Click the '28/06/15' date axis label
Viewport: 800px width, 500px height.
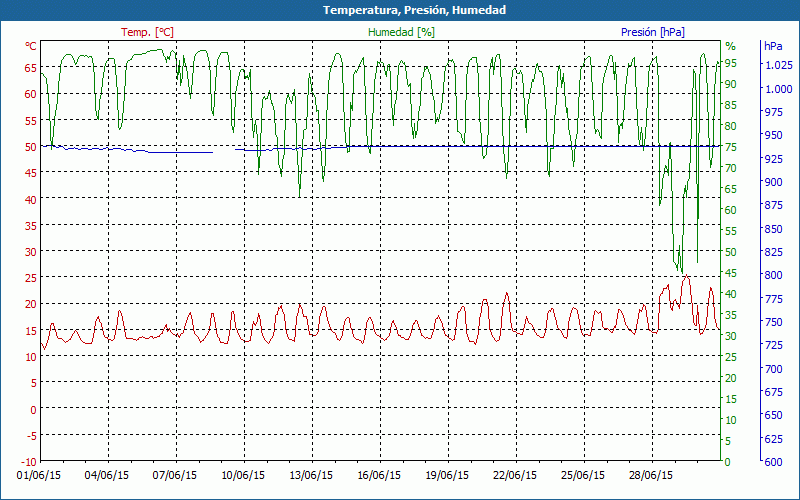coord(651,475)
